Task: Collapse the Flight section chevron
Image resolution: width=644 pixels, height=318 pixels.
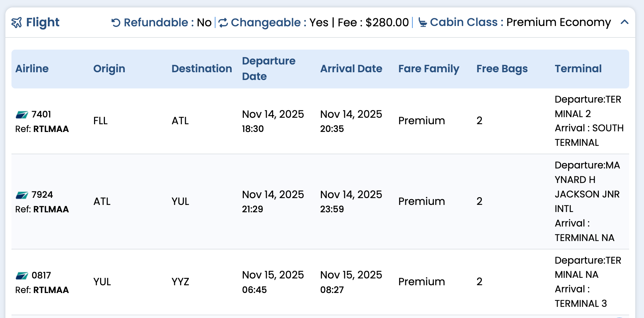Action: click(x=624, y=22)
